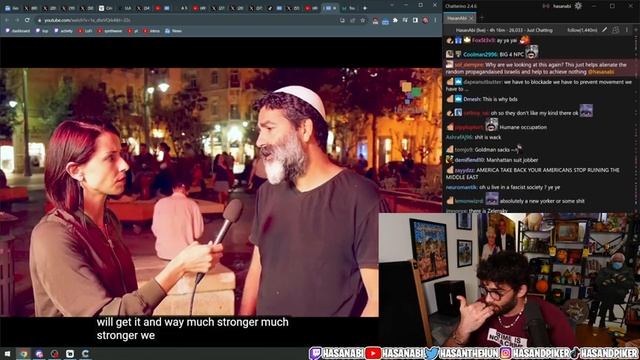This screenshot has width=640, height=360.
Task: Click the pencil edit icon in Chatterino header
Action: [x=604, y=30]
